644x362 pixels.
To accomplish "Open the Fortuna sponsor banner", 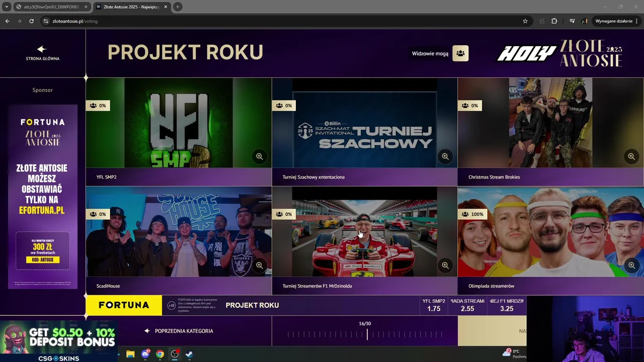I will pyautogui.click(x=43, y=197).
